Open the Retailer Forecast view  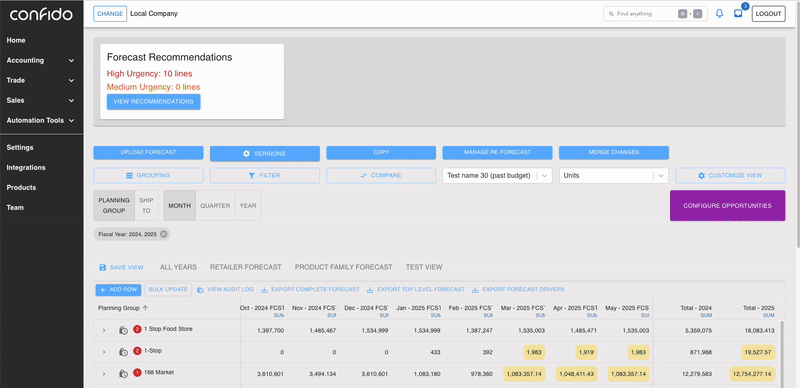(x=245, y=267)
